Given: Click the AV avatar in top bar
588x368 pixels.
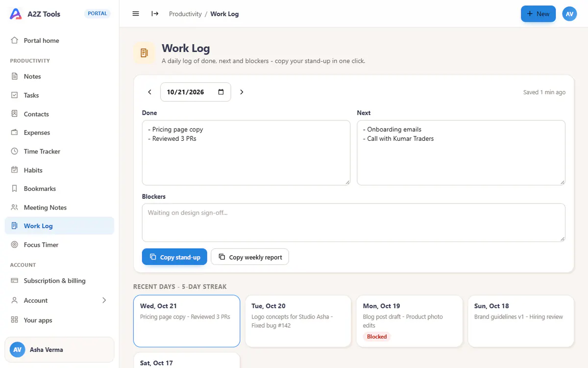Looking at the screenshot, I should 569,14.
